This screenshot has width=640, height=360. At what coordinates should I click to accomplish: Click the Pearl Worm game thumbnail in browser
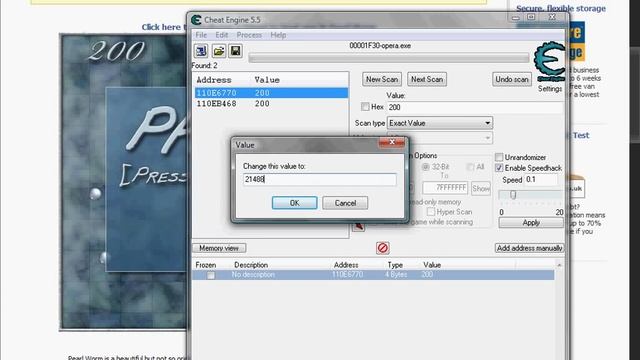pos(123,182)
